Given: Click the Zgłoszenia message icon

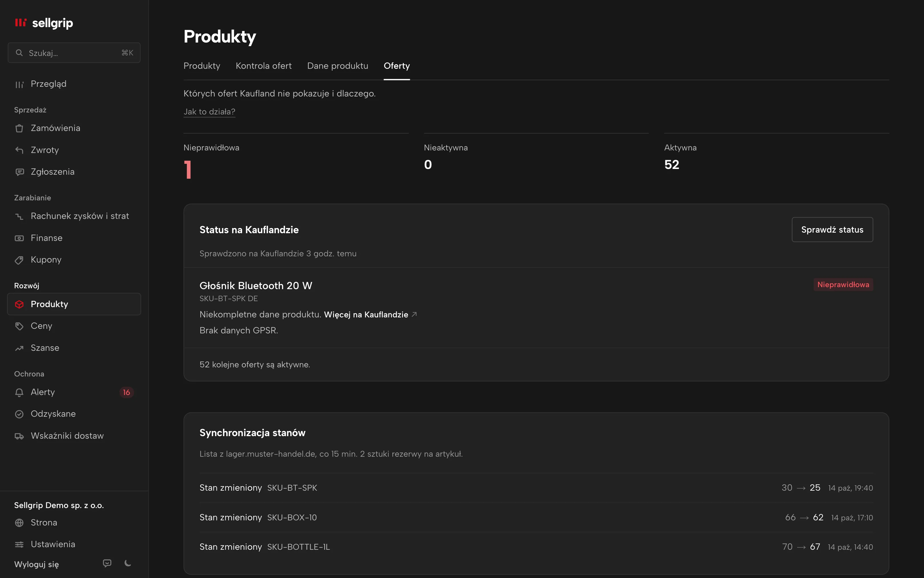Looking at the screenshot, I should click(19, 172).
